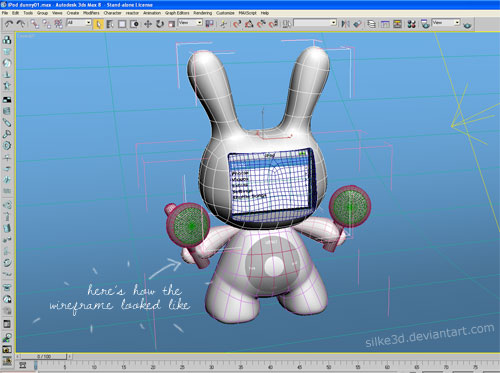The width and height of the screenshot is (500, 373).
Task: Choose the Select and Rotate tool
Action: [160, 24]
